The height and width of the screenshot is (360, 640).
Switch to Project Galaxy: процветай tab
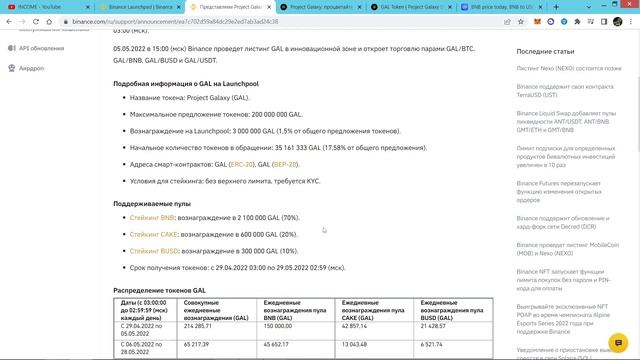(320, 7)
